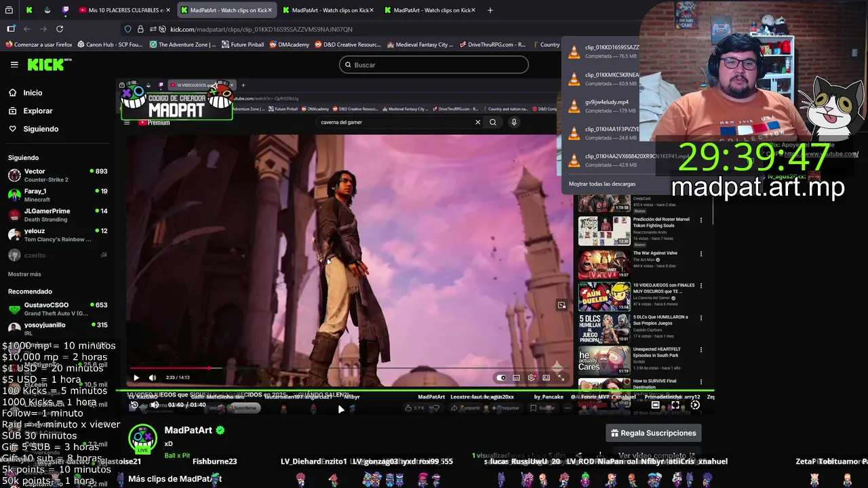Viewport: 868px width, 488px height.
Task: Mute the Kick clip volume
Action: (x=155, y=405)
